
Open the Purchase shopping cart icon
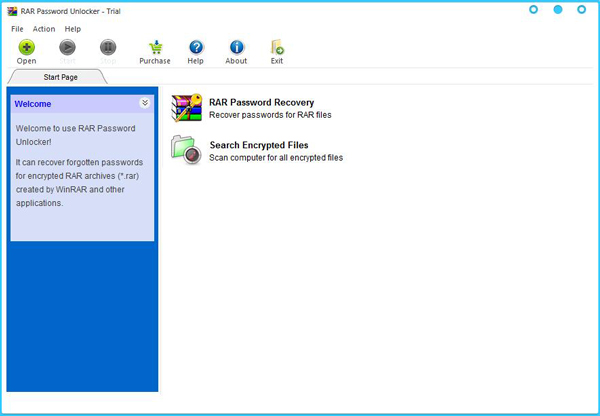click(x=155, y=47)
